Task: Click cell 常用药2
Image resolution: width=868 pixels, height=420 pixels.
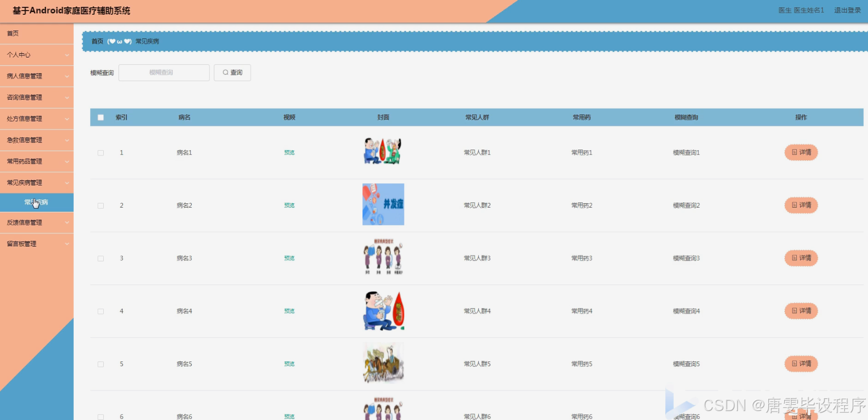Action: (x=582, y=206)
